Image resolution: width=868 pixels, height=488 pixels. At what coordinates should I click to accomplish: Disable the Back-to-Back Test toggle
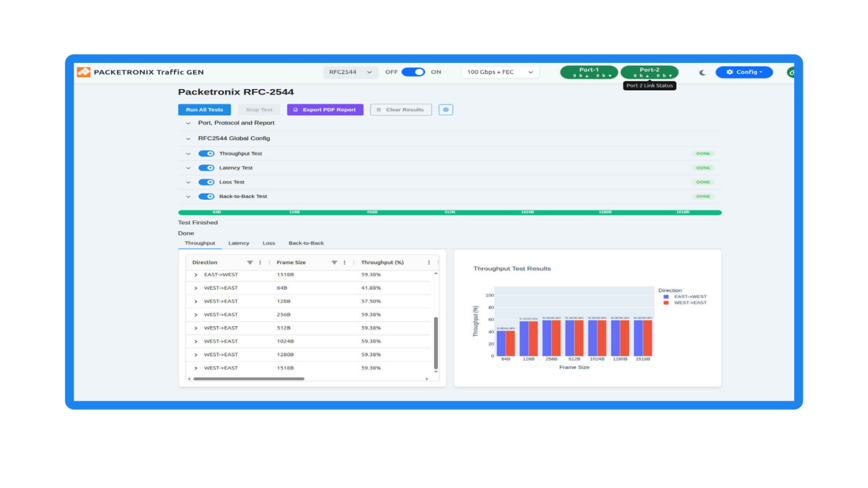tap(207, 197)
